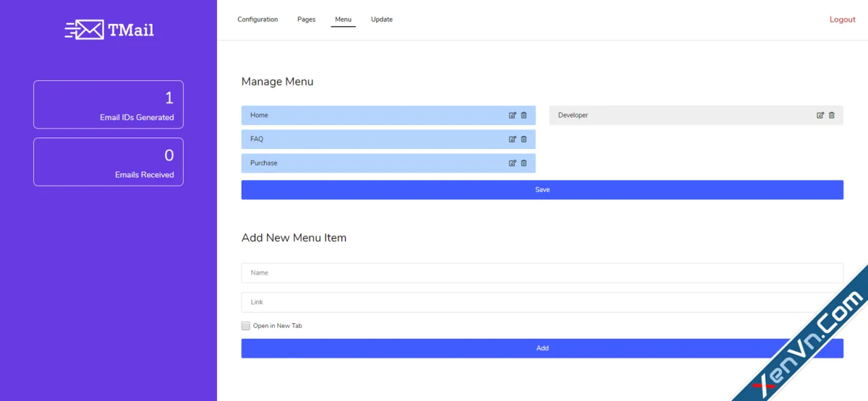Delete the Home menu item
Image resolution: width=868 pixels, height=401 pixels.
[x=524, y=116]
